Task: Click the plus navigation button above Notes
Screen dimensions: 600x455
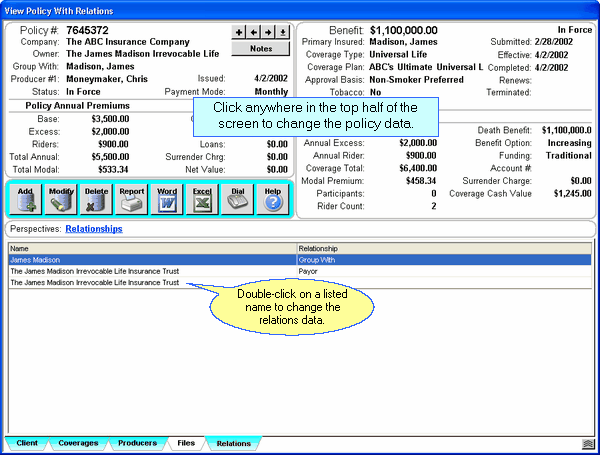Action: [x=238, y=32]
